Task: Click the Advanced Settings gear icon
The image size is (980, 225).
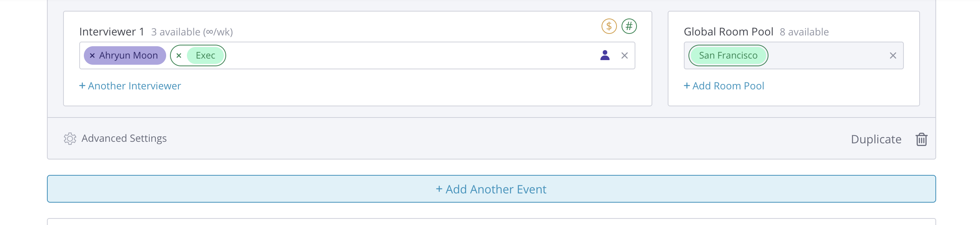Action: (70, 139)
